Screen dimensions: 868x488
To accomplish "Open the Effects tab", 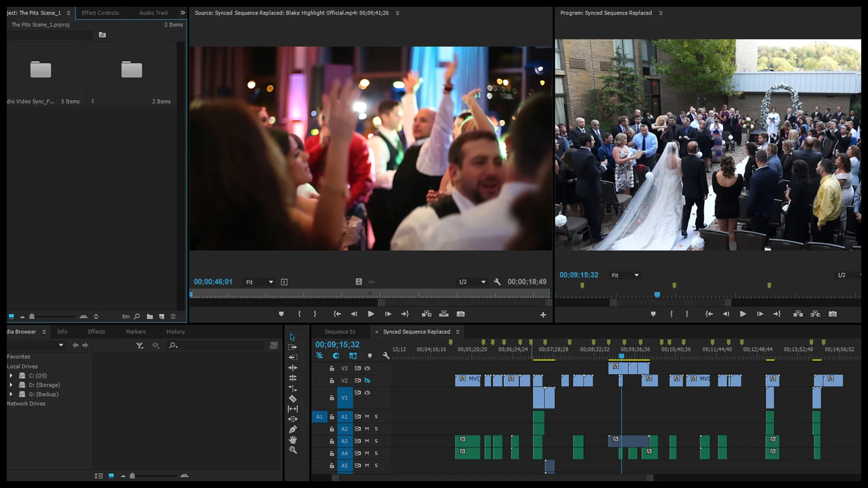I will [96, 332].
